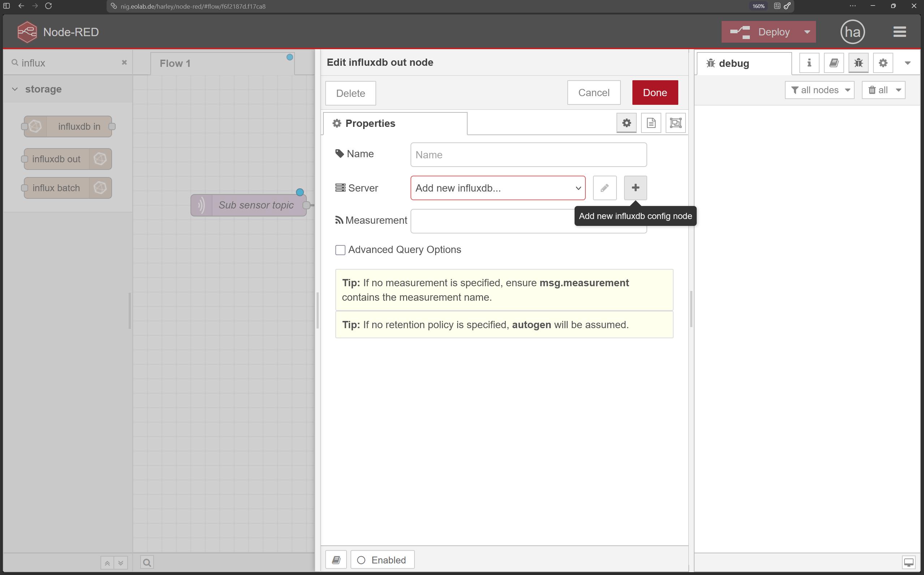Image resolution: width=924 pixels, height=575 pixels.
Task: Add a new influxdb config node
Action: (635, 188)
